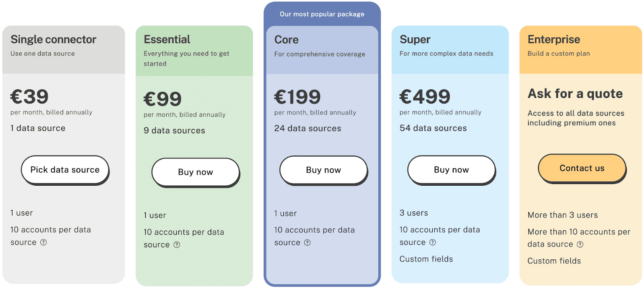Click Custom fields in the Super plan

[426, 259]
